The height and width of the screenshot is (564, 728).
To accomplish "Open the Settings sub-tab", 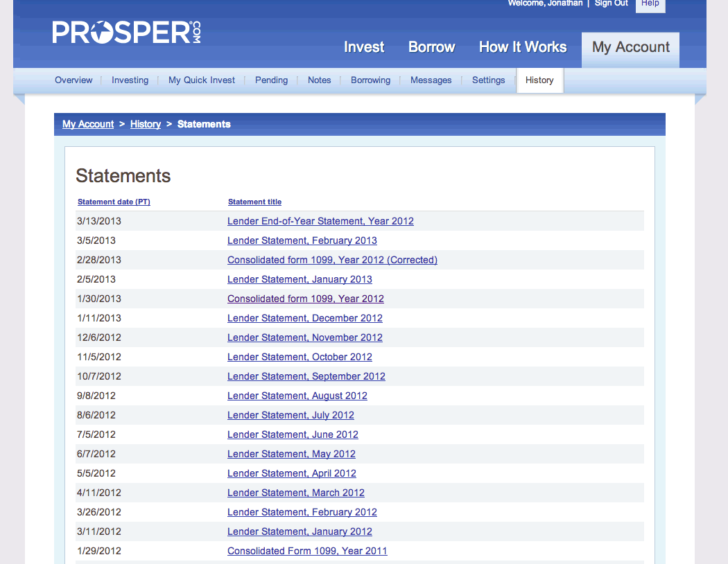I will (488, 80).
